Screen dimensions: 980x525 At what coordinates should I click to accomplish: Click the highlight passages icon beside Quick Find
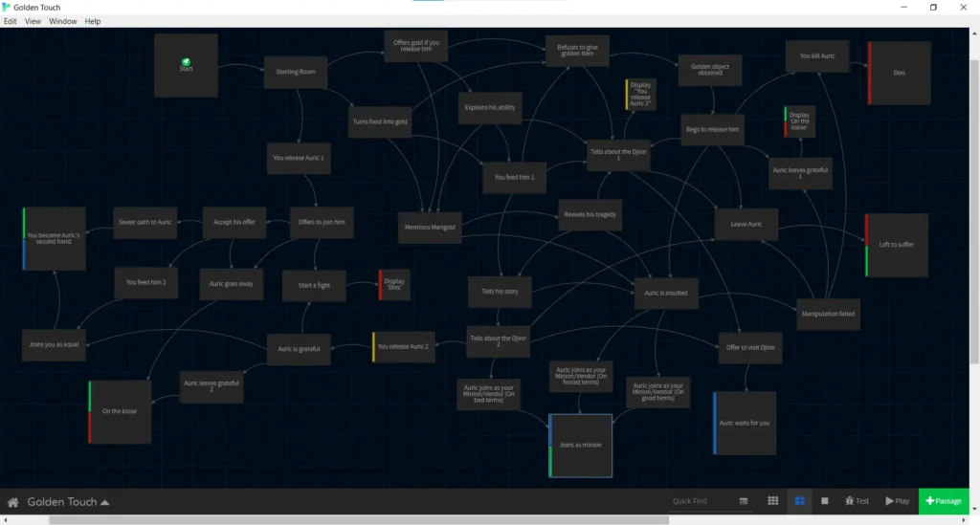pyautogui.click(x=744, y=501)
